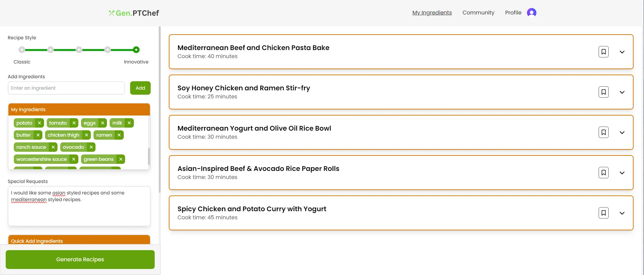Image resolution: width=644 pixels, height=275 pixels.
Task: Go to the Community page
Action: tap(478, 12)
